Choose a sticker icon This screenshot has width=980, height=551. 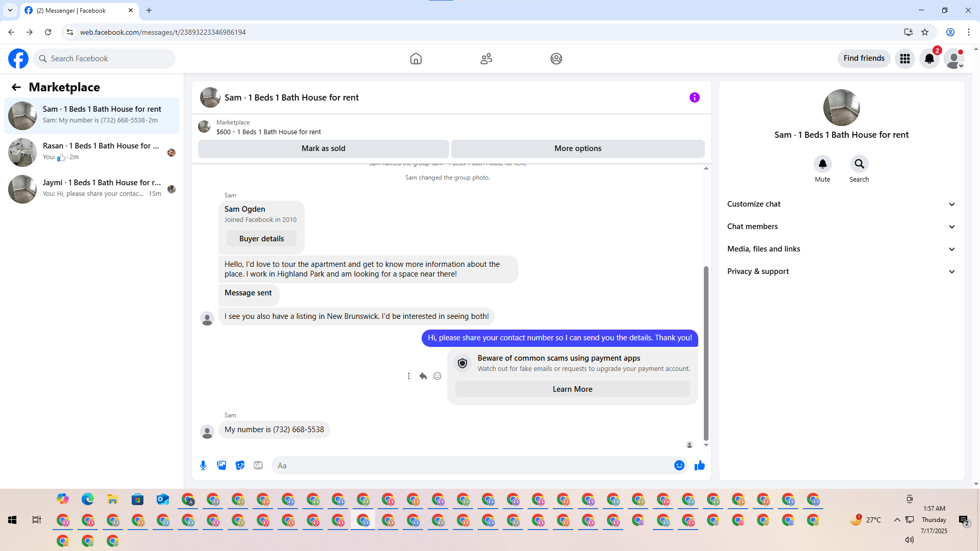240,465
